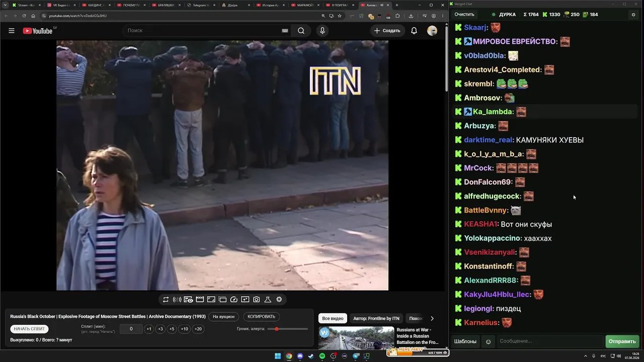
Task: Take a screenshot with the camera icon
Action: (x=256, y=300)
